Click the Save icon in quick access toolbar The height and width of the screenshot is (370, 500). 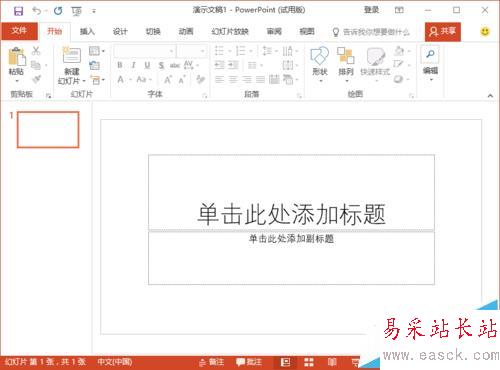(18, 11)
